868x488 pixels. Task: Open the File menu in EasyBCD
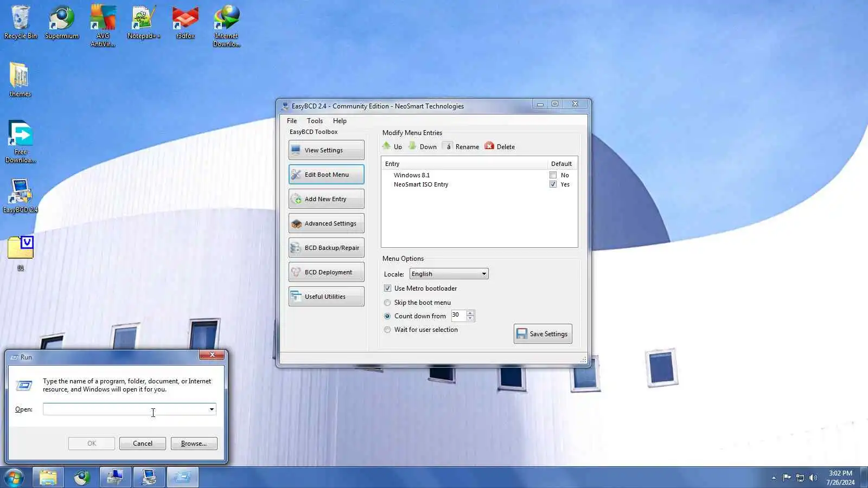292,121
